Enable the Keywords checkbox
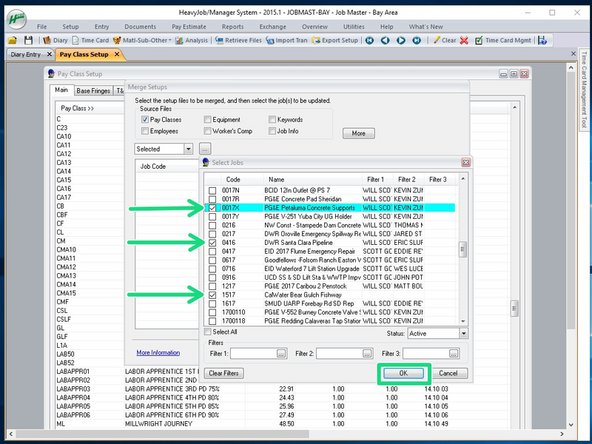Screen dimensions: 592x444 [272, 120]
